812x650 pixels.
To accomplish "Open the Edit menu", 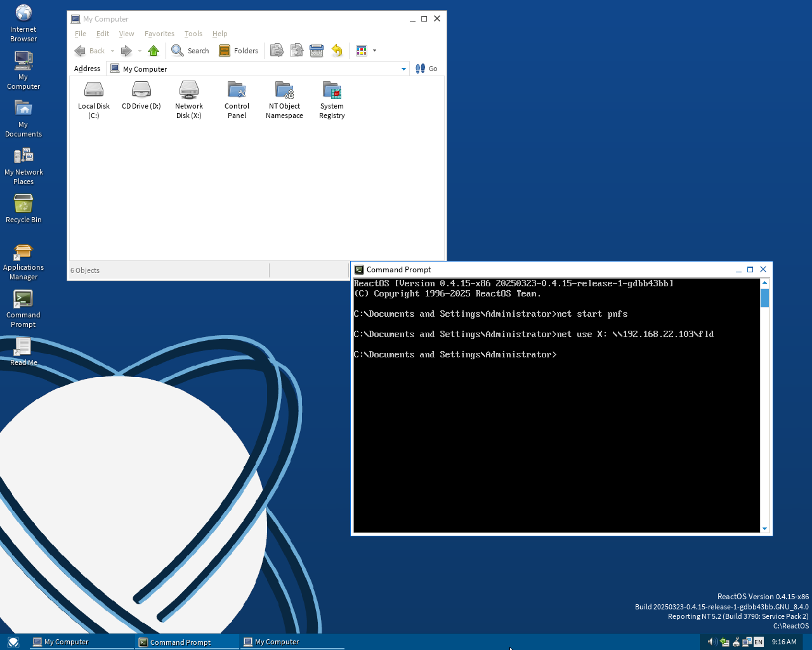I will (103, 34).
